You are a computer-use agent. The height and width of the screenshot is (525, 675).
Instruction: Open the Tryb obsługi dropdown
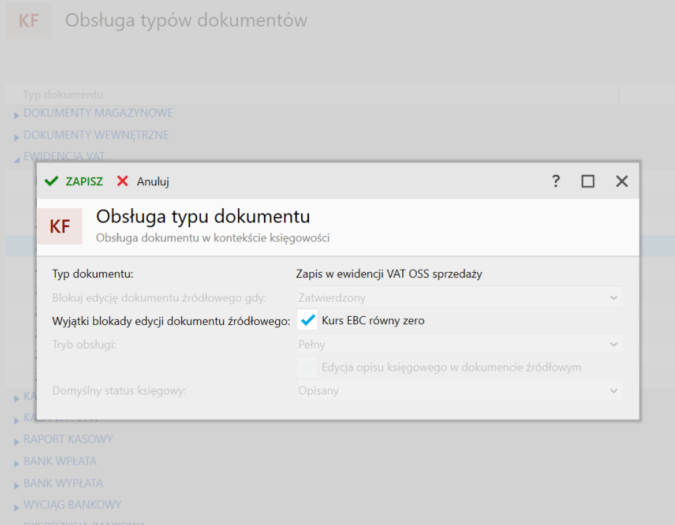(x=459, y=344)
